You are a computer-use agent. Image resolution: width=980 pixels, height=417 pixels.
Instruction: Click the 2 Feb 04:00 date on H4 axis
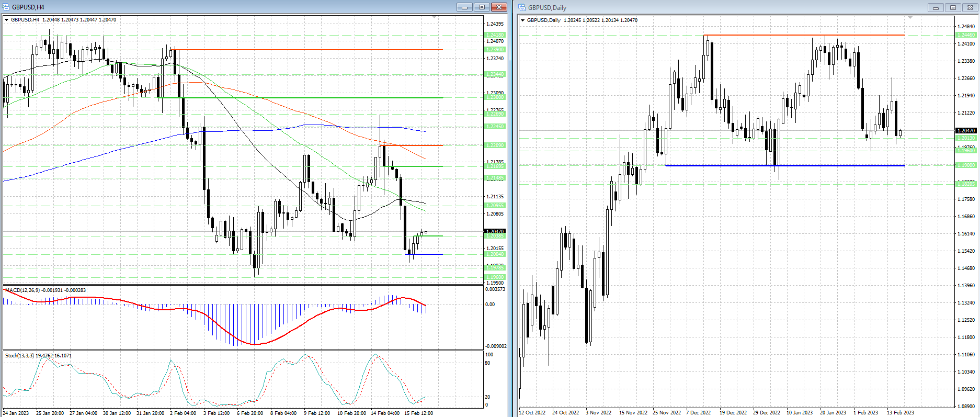pyautogui.click(x=183, y=413)
